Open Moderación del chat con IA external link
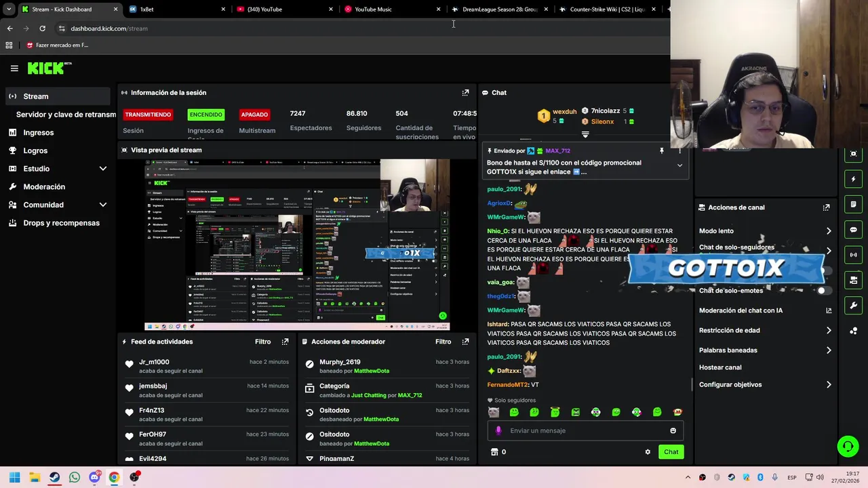The width and height of the screenshot is (868, 488). click(829, 310)
